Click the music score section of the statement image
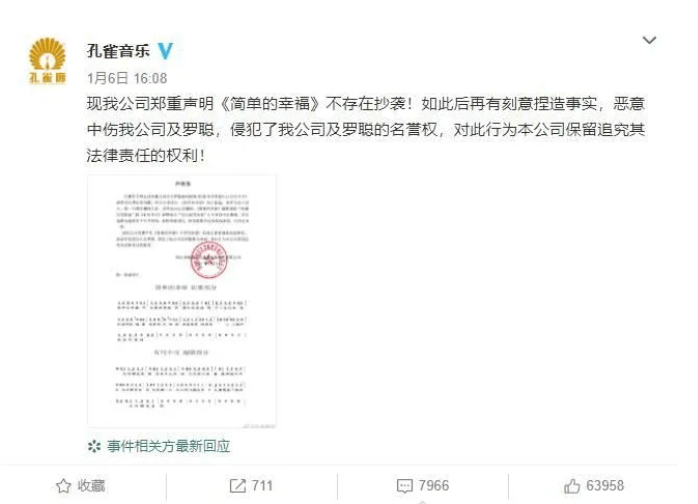The width and height of the screenshot is (698, 504). 181,345
